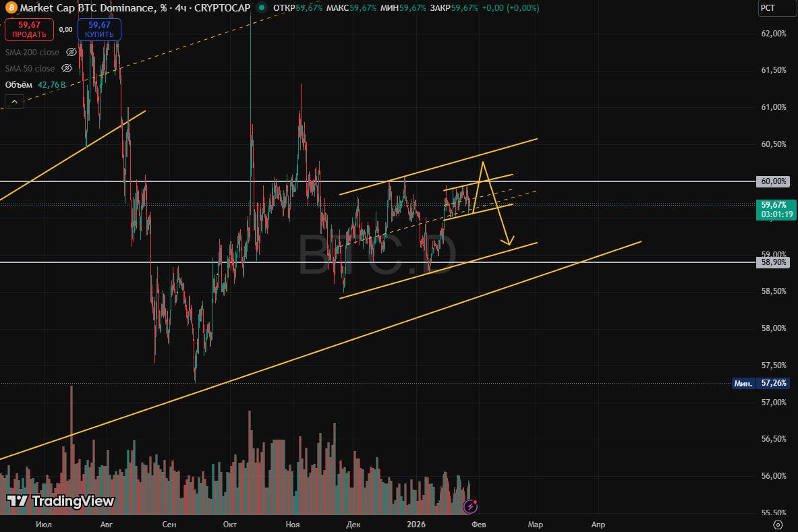Click the Ноя label on time axis
798x532 pixels.
tap(293, 525)
